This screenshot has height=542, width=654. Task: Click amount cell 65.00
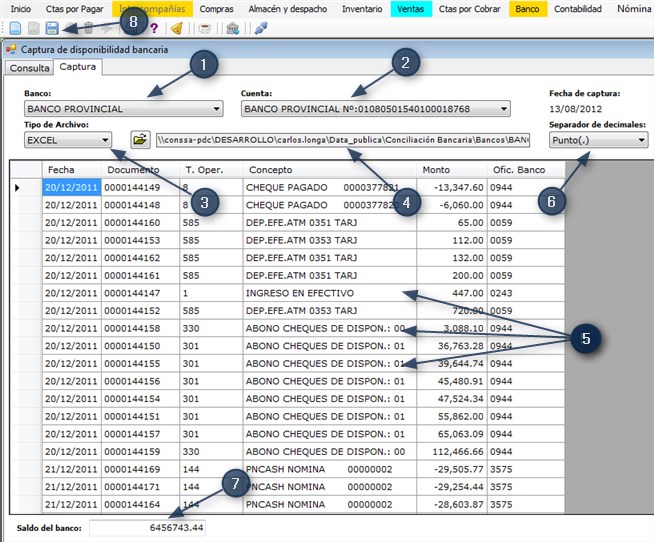pos(452,223)
